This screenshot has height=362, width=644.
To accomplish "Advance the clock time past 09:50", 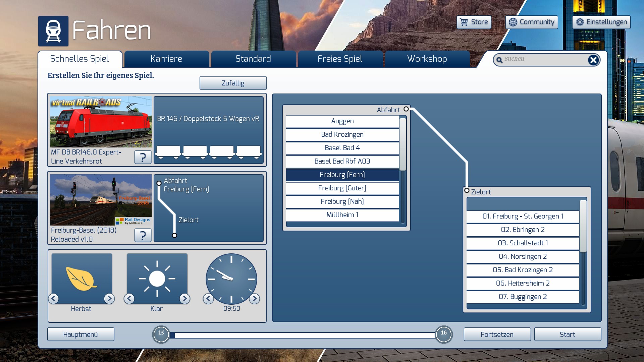I will coord(254,298).
